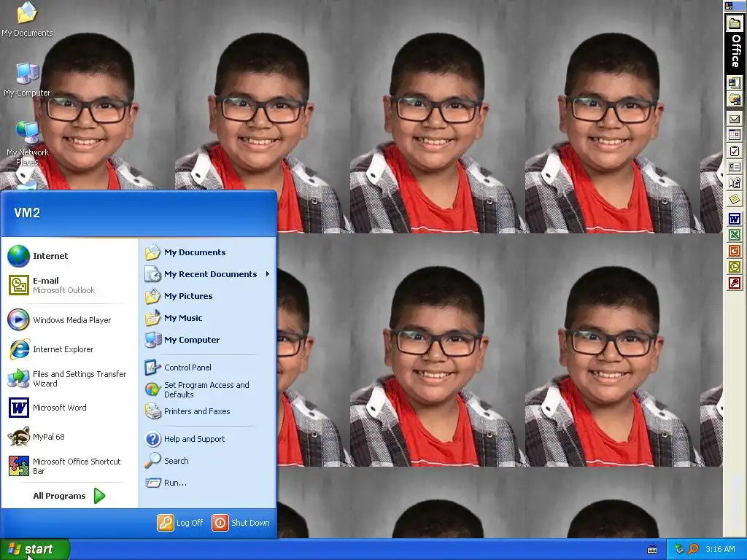
Task: Open My Documents desktop icon
Action: pos(27,20)
